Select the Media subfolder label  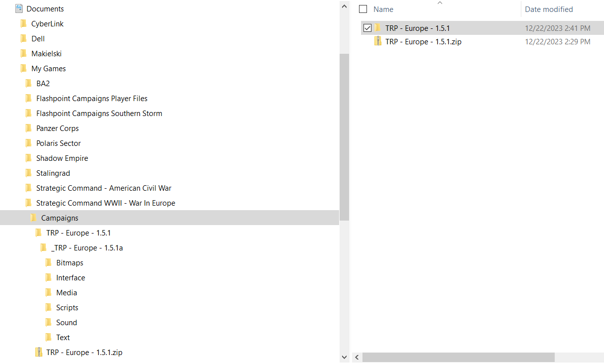point(66,292)
